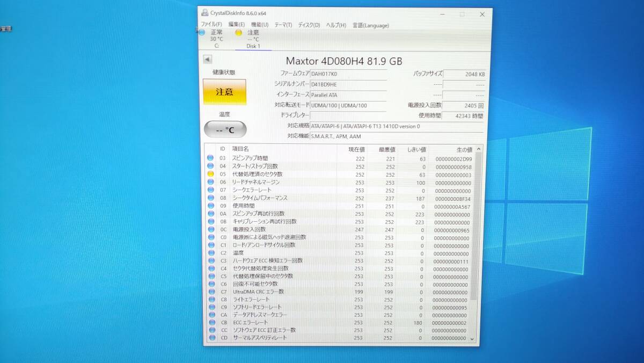The height and width of the screenshot is (363, 644).
Task: Open the テーマ(T) menu
Action: [283, 25]
